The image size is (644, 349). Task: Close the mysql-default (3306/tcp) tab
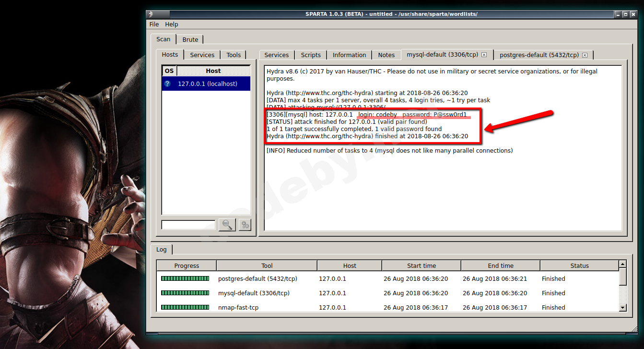click(484, 54)
